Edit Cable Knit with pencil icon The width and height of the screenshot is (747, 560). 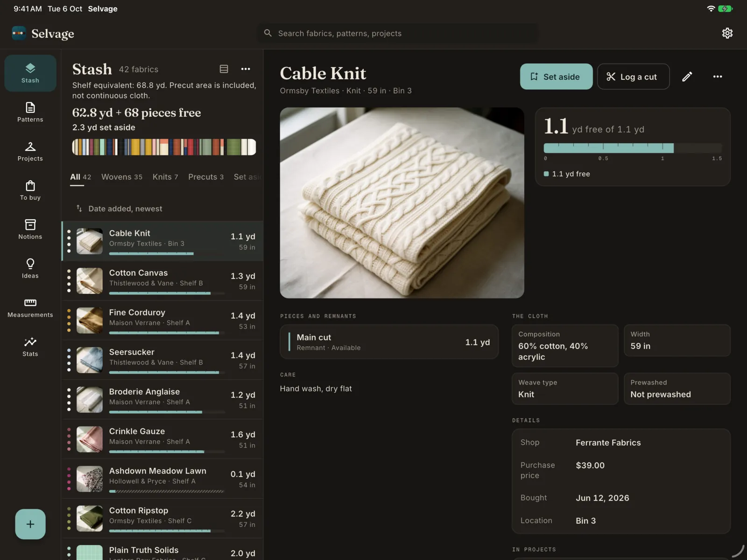(687, 77)
